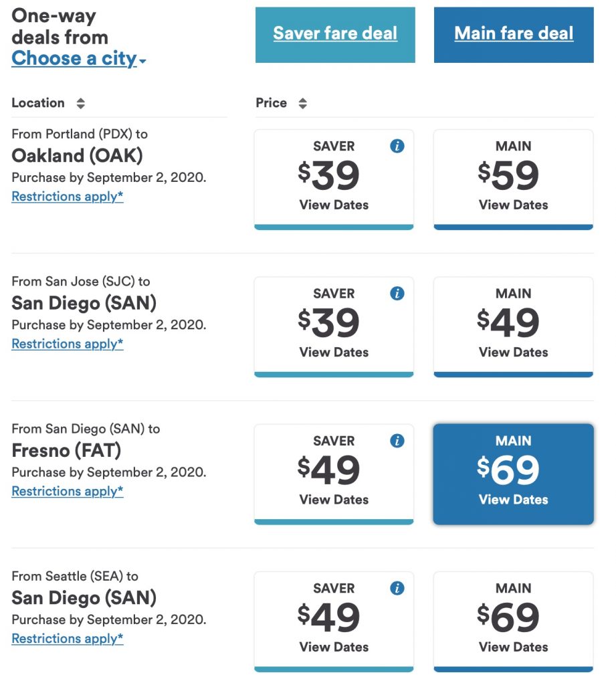The width and height of the screenshot is (616, 685).
Task: Click info icon on Oakland saver fare
Action: point(397,146)
